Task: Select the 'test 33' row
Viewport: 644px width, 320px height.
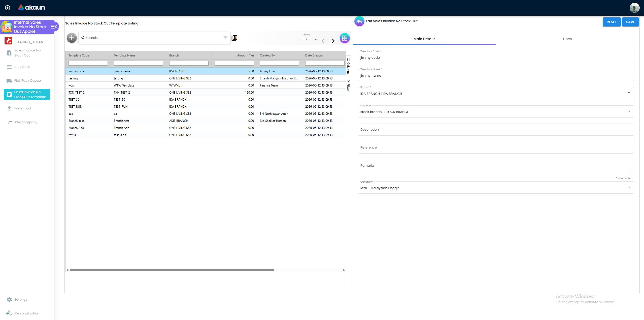Action: coord(206,135)
